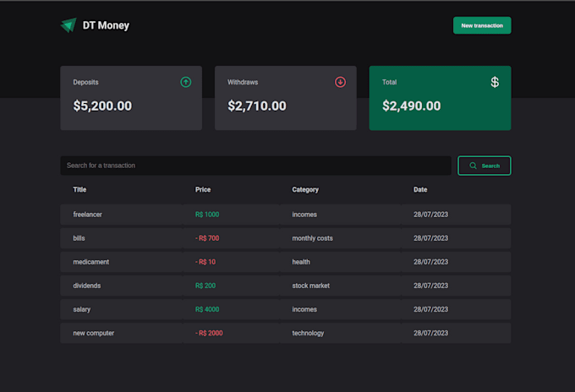Click the dollar sign icon on Total card
This screenshot has height=392, width=575.
495,82
